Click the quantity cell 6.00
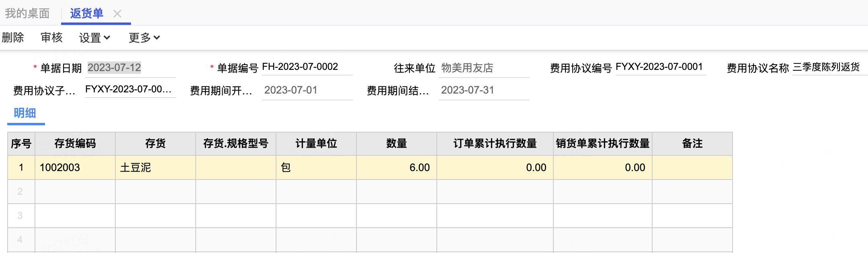 tap(397, 167)
